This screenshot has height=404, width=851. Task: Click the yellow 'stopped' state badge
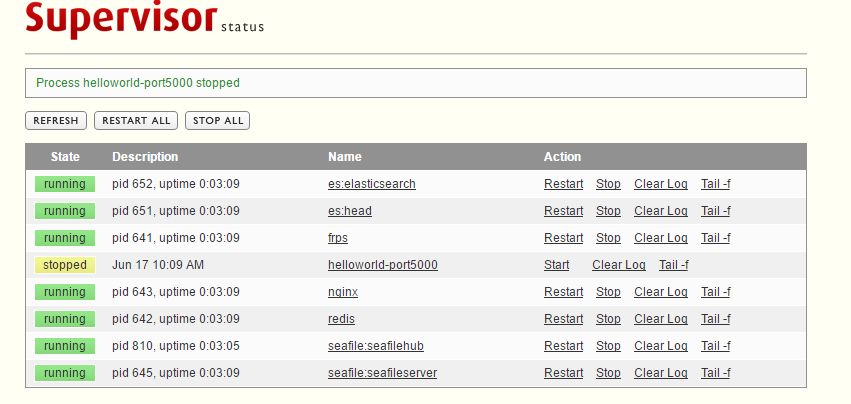point(65,265)
